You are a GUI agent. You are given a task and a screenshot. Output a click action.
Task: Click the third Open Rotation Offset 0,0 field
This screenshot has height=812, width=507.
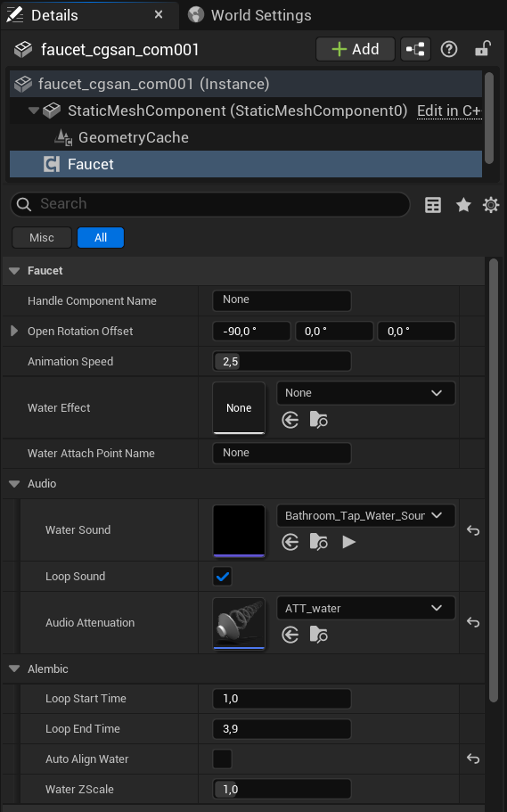(416, 332)
